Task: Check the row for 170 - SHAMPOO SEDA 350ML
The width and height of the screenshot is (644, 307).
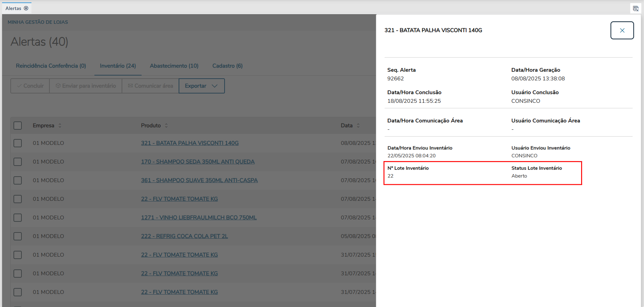Action: pyautogui.click(x=18, y=162)
